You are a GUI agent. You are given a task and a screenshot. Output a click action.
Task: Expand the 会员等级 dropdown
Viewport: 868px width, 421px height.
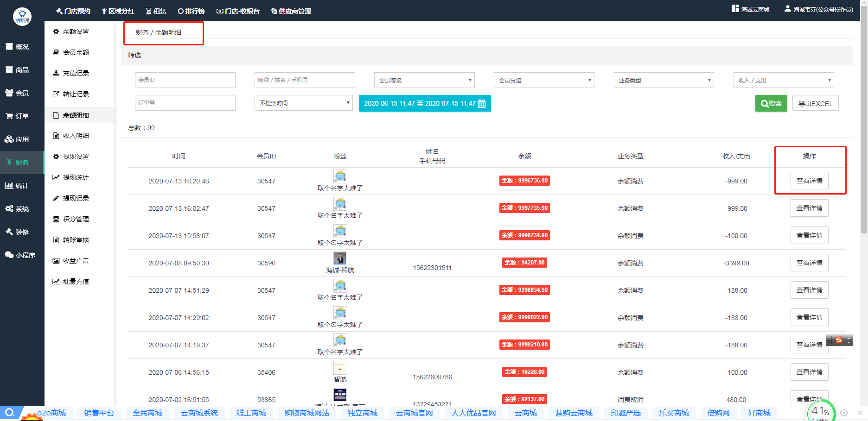[x=424, y=80]
